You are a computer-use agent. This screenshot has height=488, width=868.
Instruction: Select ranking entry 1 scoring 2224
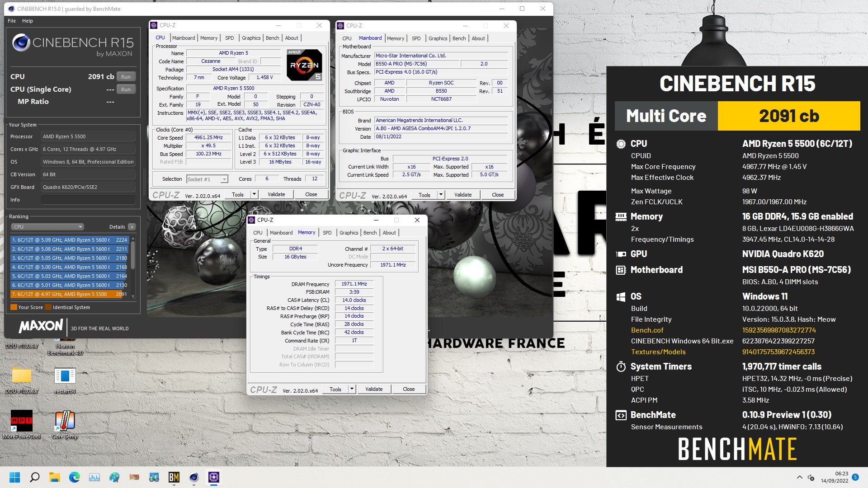click(70, 240)
